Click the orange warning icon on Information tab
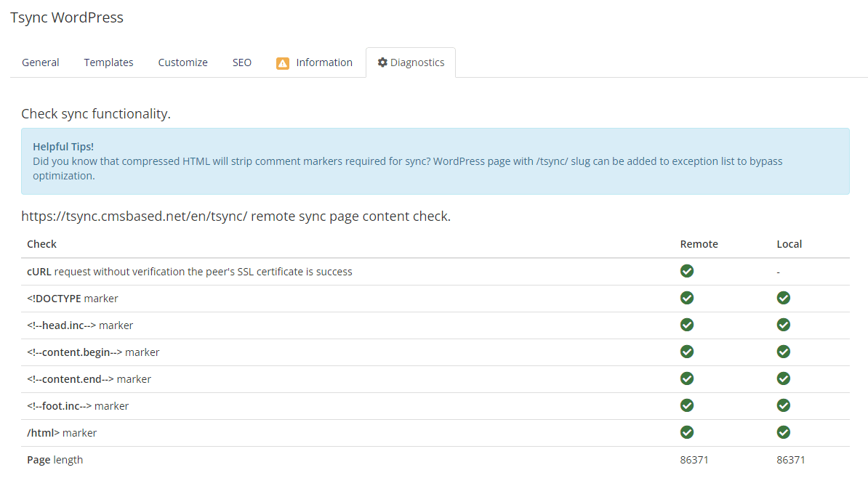Screen dimensions: 868x486 282,63
